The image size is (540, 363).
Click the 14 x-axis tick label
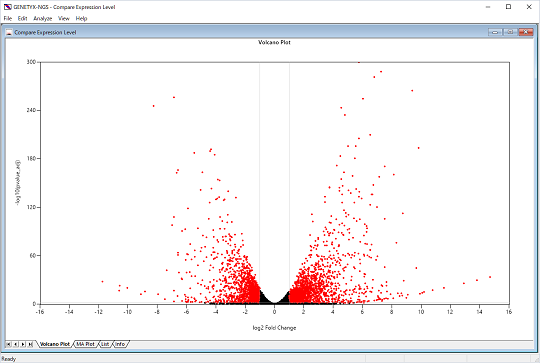[479, 312]
